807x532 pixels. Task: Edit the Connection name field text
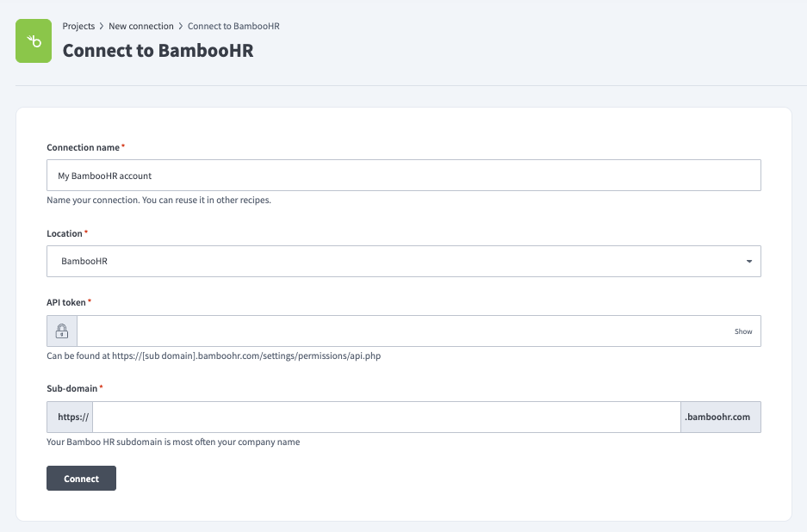click(x=404, y=175)
